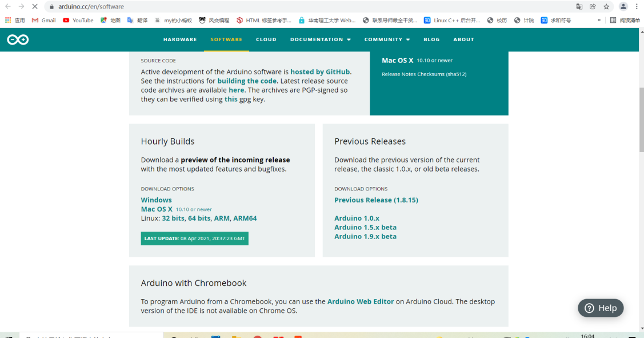Open the 求和符号 bookmark

tap(555, 20)
